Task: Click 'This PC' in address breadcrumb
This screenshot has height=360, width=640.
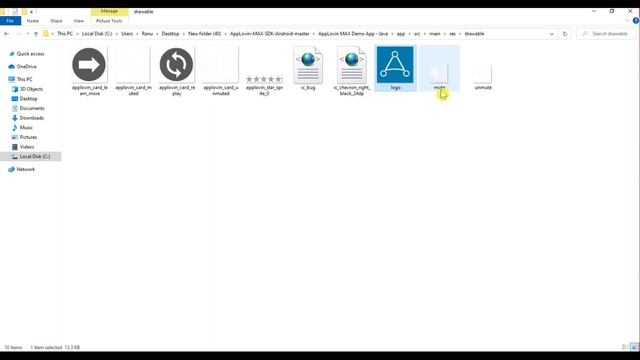Action: click(x=65, y=34)
